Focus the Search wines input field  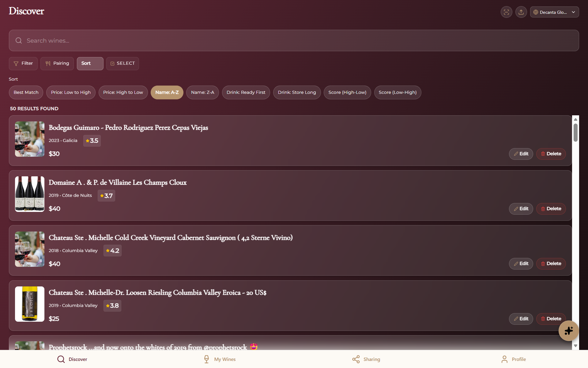click(x=294, y=40)
